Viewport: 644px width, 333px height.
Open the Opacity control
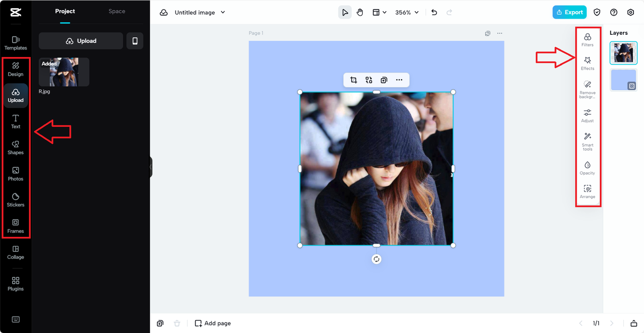click(587, 168)
